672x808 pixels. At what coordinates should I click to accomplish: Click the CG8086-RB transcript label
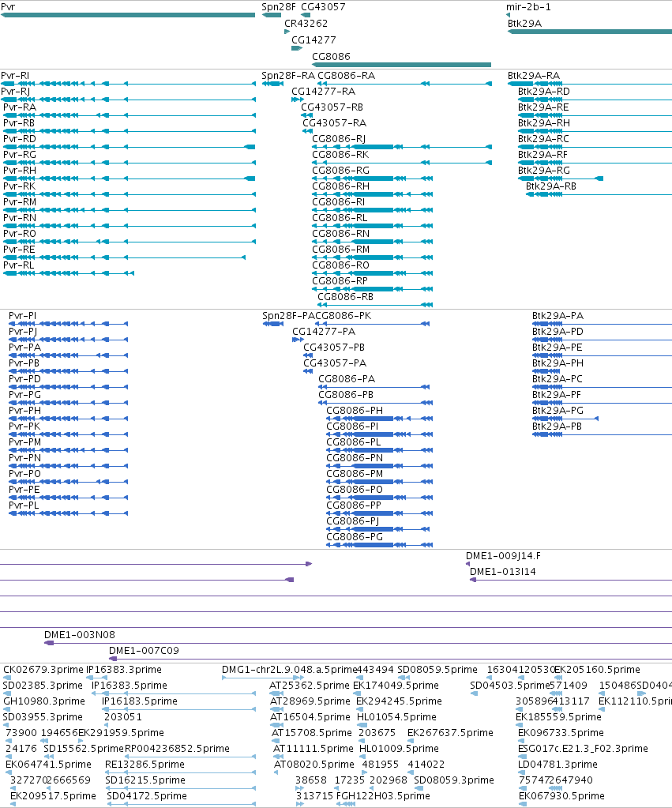click(345, 297)
